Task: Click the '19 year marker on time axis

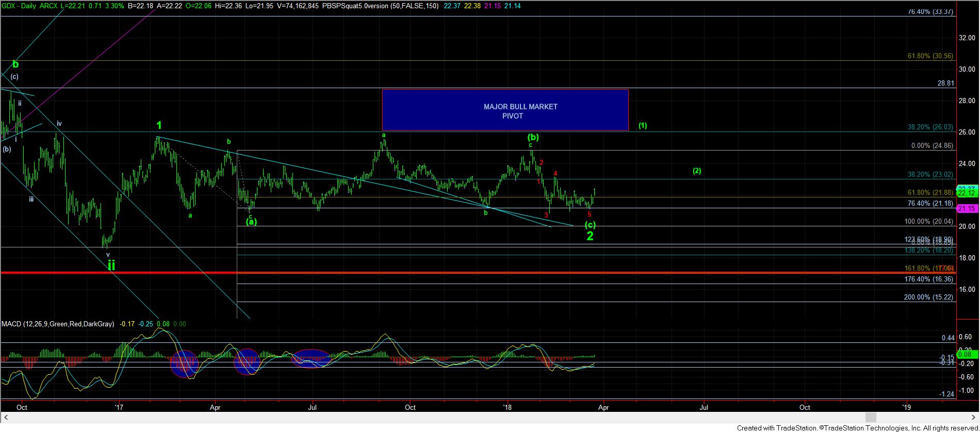Action: (906, 407)
